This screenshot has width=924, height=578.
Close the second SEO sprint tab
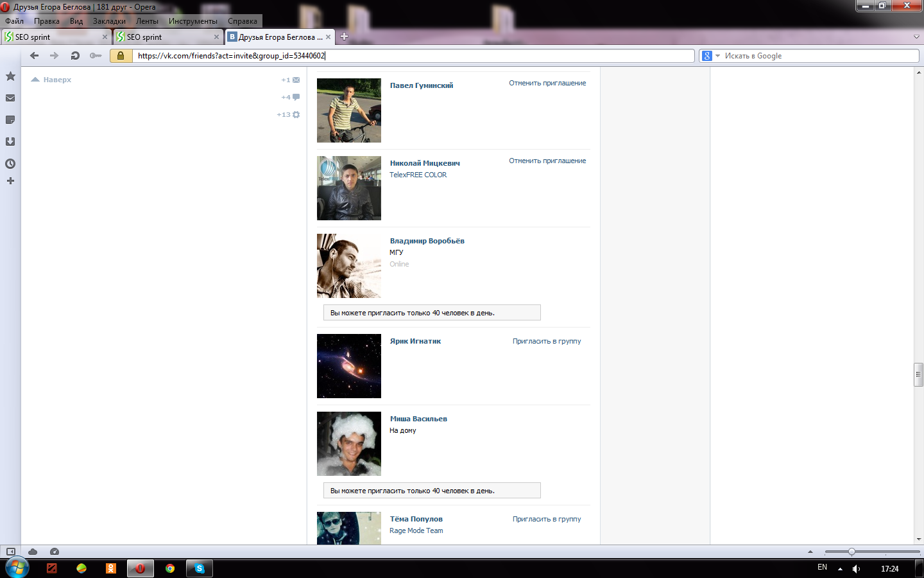pos(217,37)
